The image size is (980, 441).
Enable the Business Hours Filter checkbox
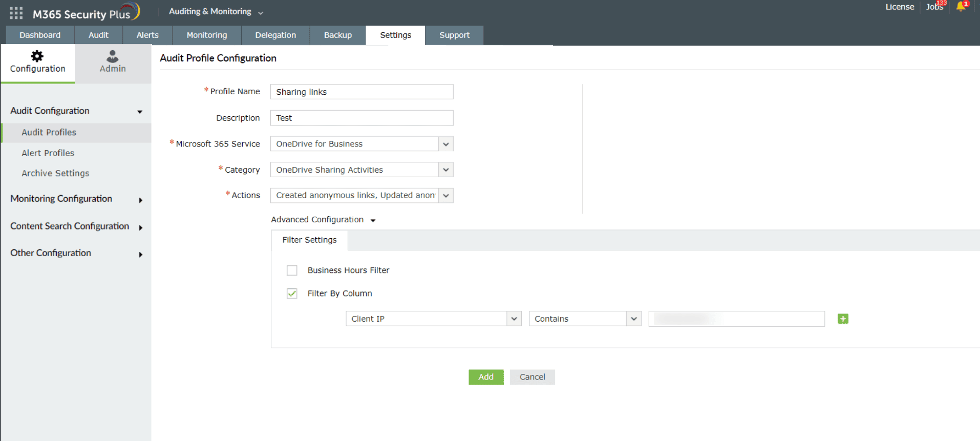[292, 270]
